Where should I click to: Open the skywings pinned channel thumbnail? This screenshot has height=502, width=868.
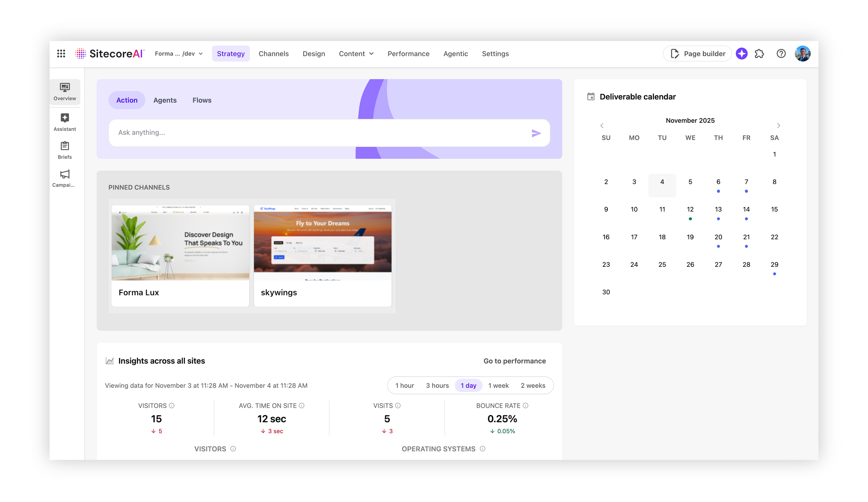pyautogui.click(x=322, y=243)
